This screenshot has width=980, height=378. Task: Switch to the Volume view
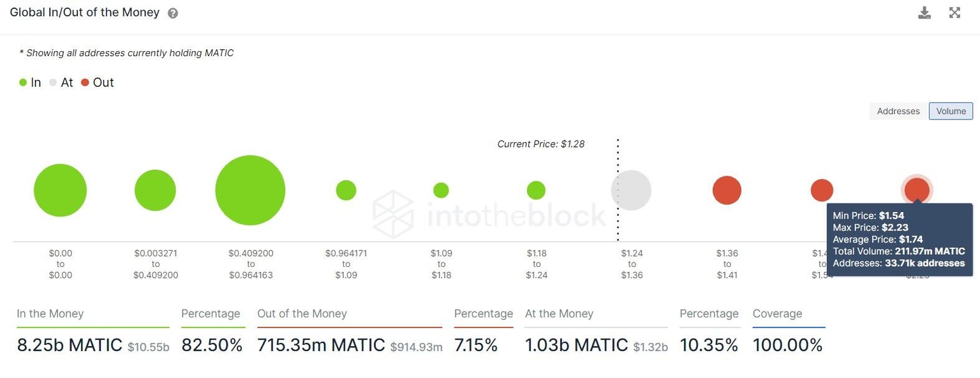(951, 110)
